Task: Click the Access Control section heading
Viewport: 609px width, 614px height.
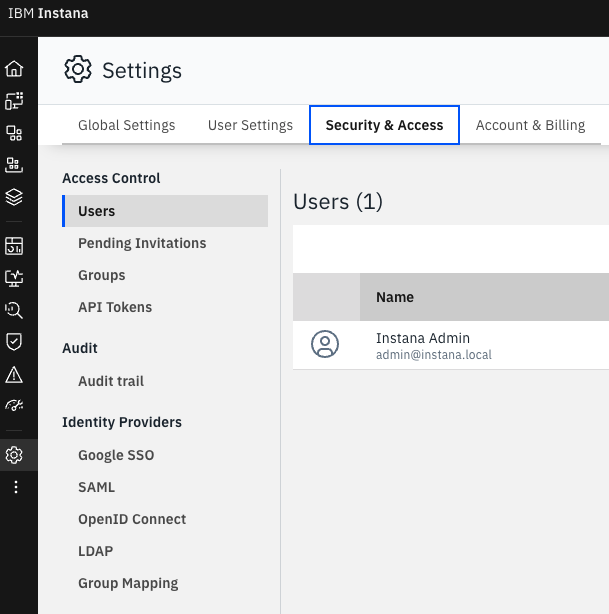Action: coord(111,178)
